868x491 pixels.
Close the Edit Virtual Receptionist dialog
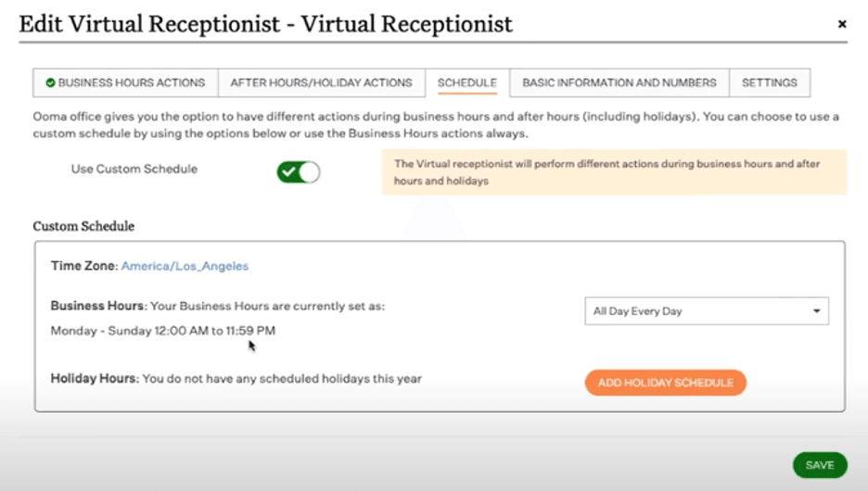pos(842,24)
